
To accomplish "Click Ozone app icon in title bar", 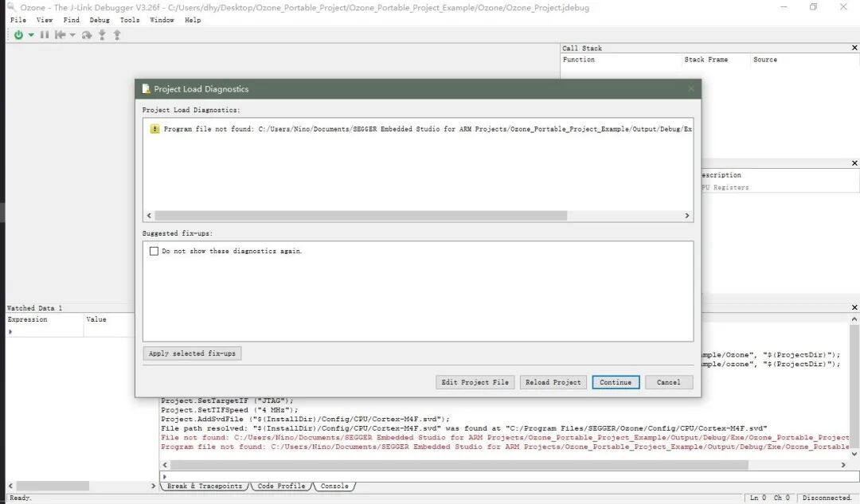I will (x=11, y=7).
